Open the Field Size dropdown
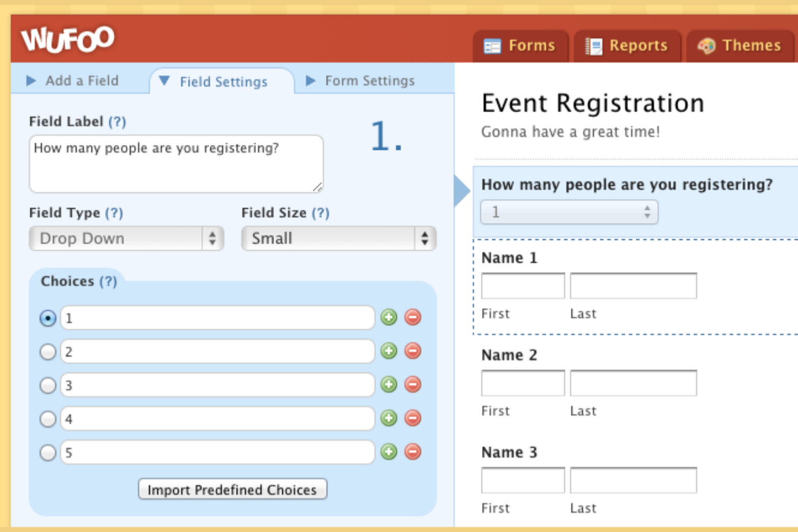The image size is (798, 532). (338, 238)
